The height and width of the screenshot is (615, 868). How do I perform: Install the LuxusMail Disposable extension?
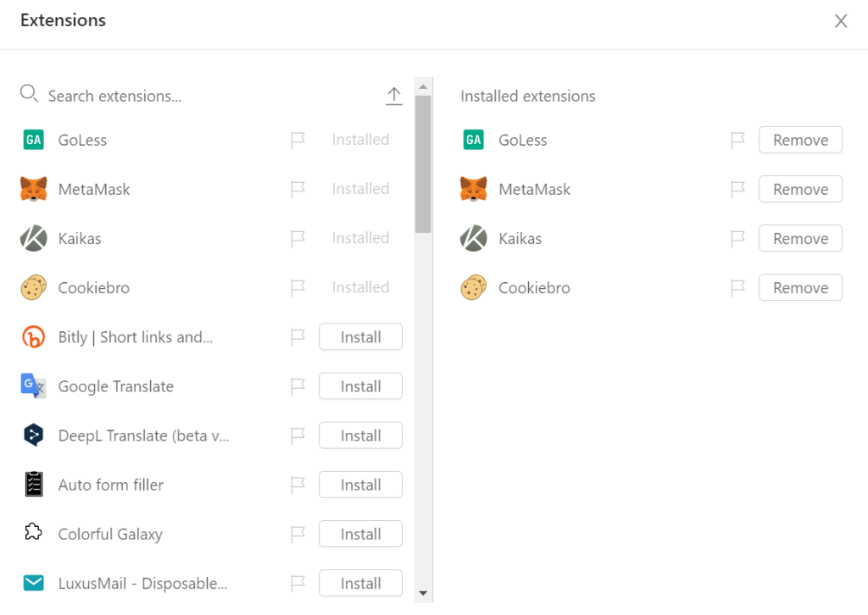360,583
